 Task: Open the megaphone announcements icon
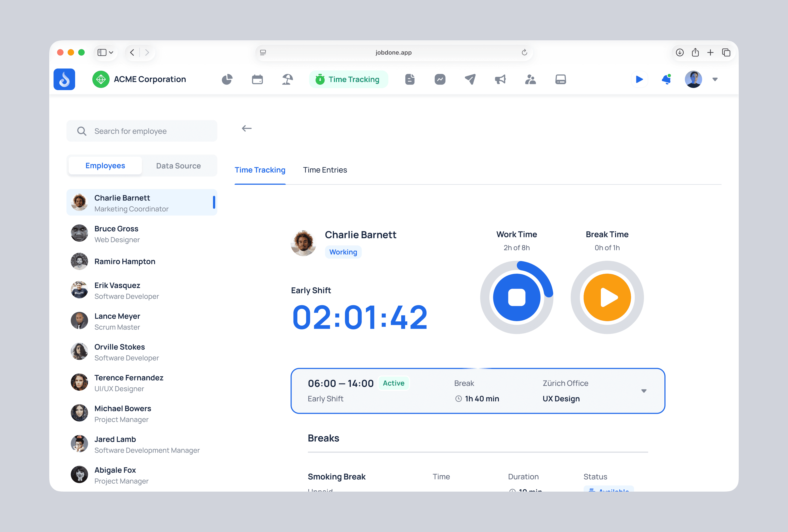click(x=500, y=79)
